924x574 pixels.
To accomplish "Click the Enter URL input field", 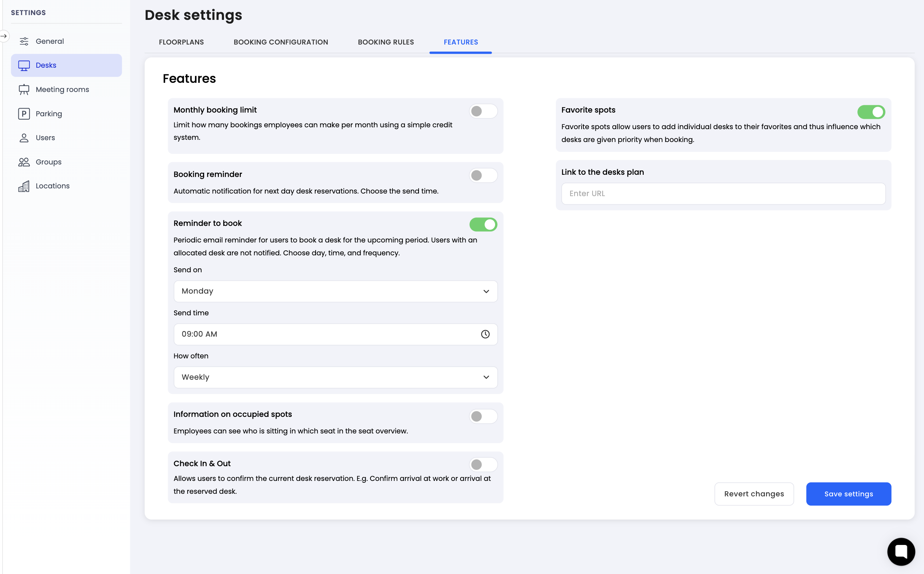I will [x=723, y=194].
